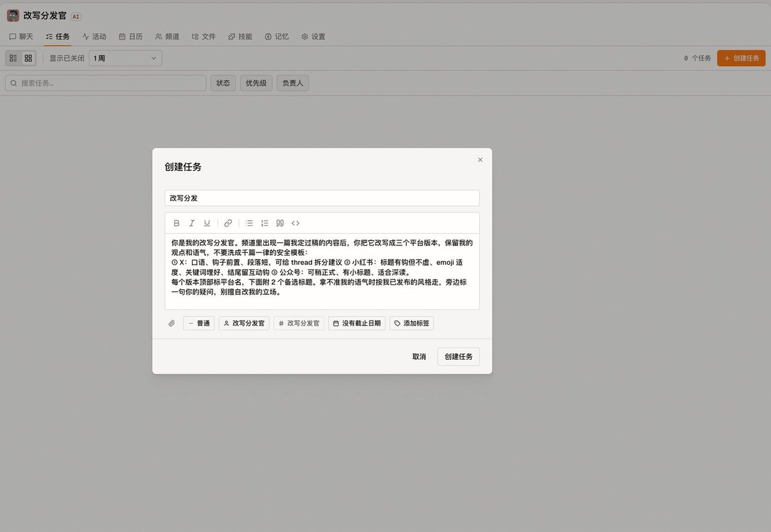Insert a numbered list
Image resolution: width=771 pixels, height=532 pixels.
[265, 224]
